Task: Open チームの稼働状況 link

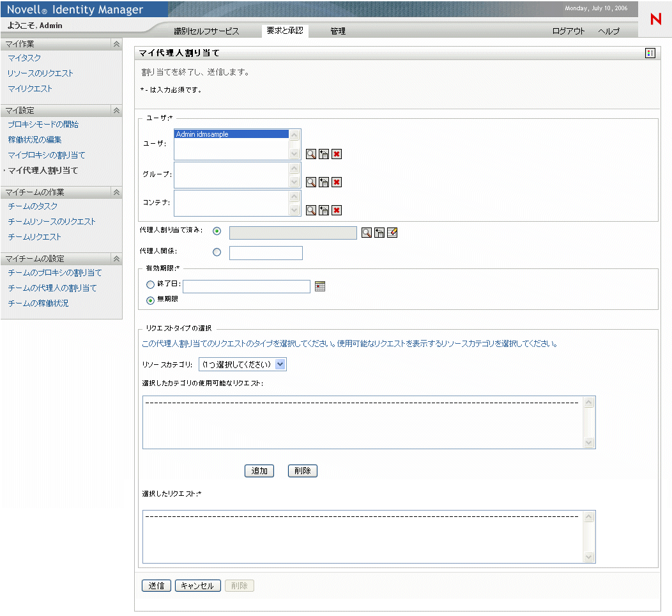Action: click(38, 304)
